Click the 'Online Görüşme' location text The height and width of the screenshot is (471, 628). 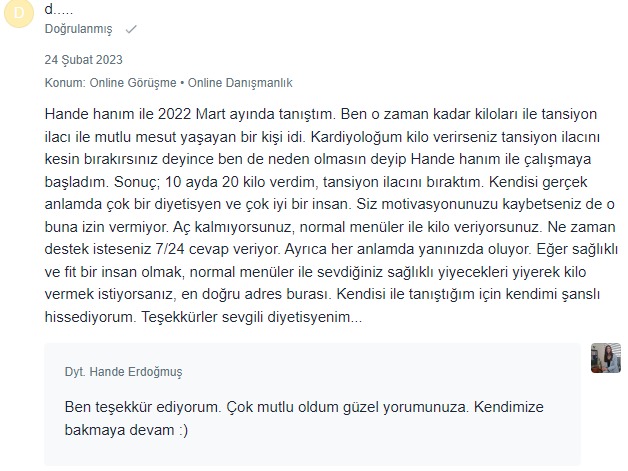(133, 83)
